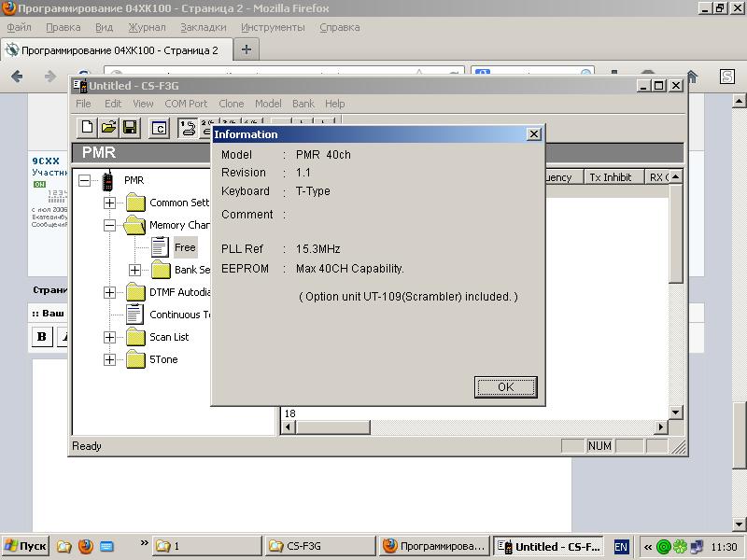Click the Bank Setting folder icon
This screenshot has height=560, width=747.
pos(161,270)
